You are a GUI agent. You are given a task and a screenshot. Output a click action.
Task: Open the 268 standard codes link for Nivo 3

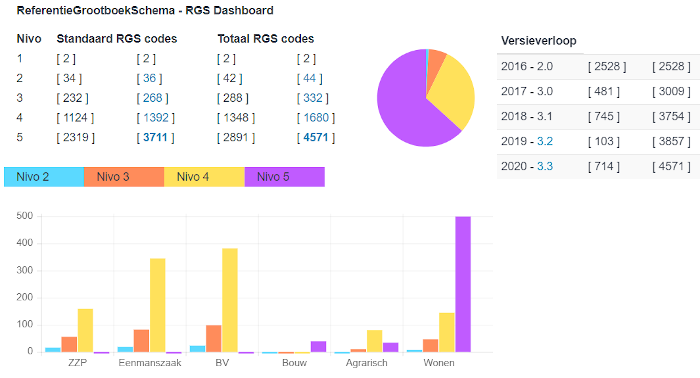tap(152, 98)
